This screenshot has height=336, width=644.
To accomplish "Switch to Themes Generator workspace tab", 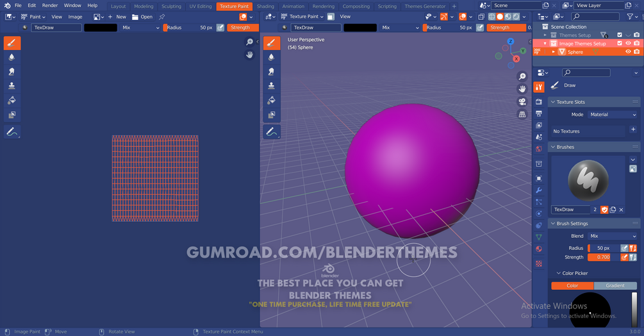I will pyautogui.click(x=425, y=6).
